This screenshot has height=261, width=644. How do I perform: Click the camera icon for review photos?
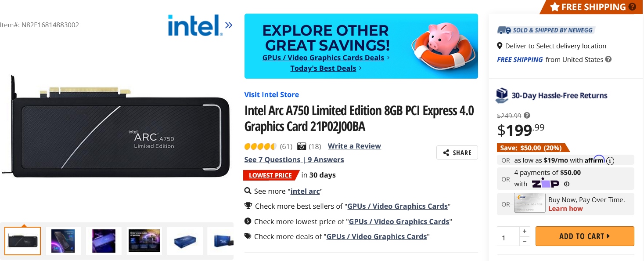(302, 146)
